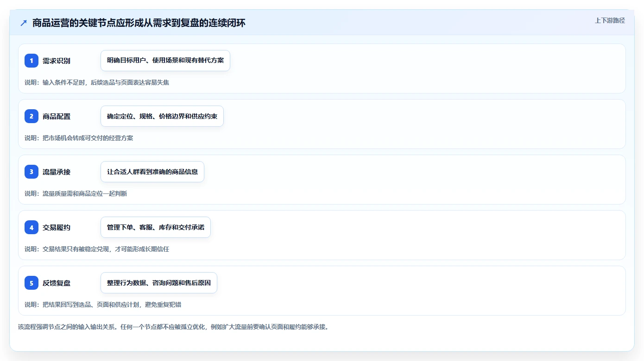Select the 商品配置 step label
Screen dimensions: 644x361
[57, 117]
